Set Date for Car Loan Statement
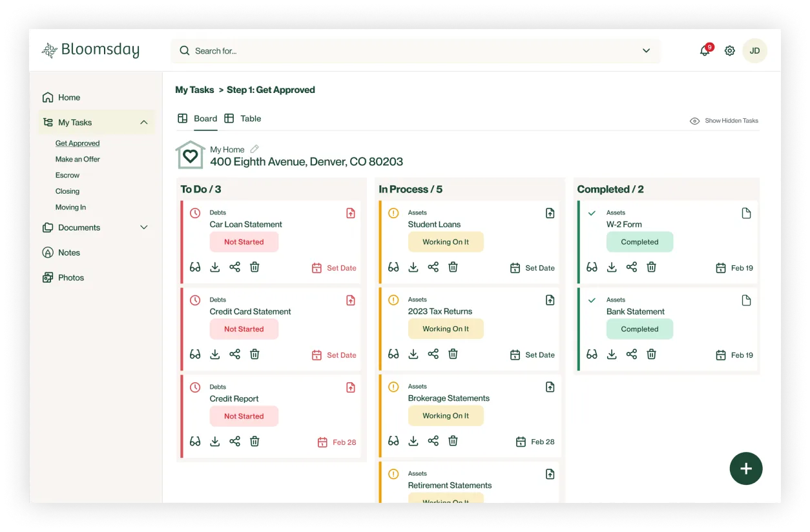 click(x=334, y=268)
